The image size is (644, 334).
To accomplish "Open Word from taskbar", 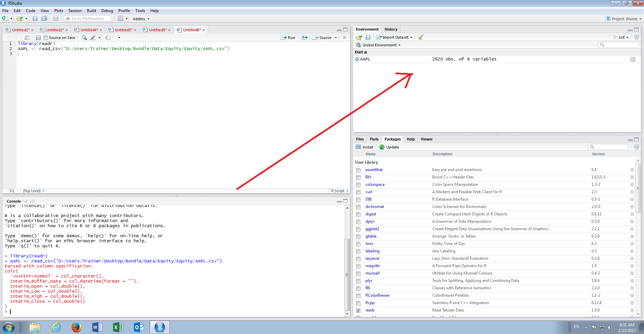I will [x=97, y=327].
